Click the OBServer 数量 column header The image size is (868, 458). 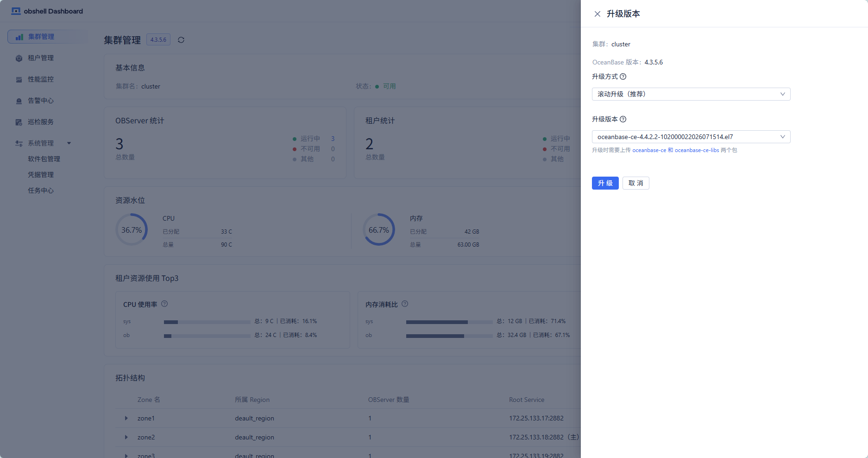[389, 400]
